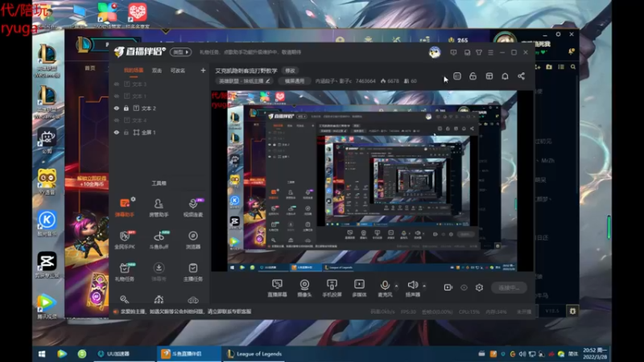Open the hamburger menu in title bar
This screenshot has height=362, width=644.
(490, 52)
